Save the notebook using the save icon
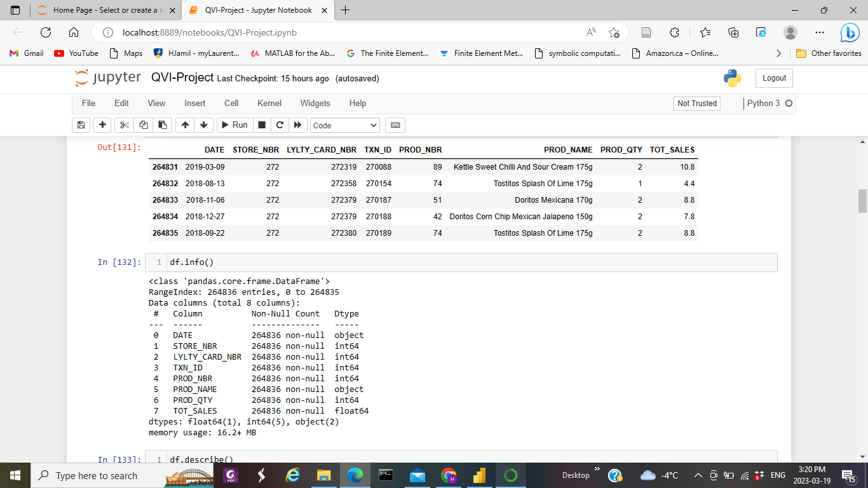This screenshot has width=868, height=488. [81, 125]
